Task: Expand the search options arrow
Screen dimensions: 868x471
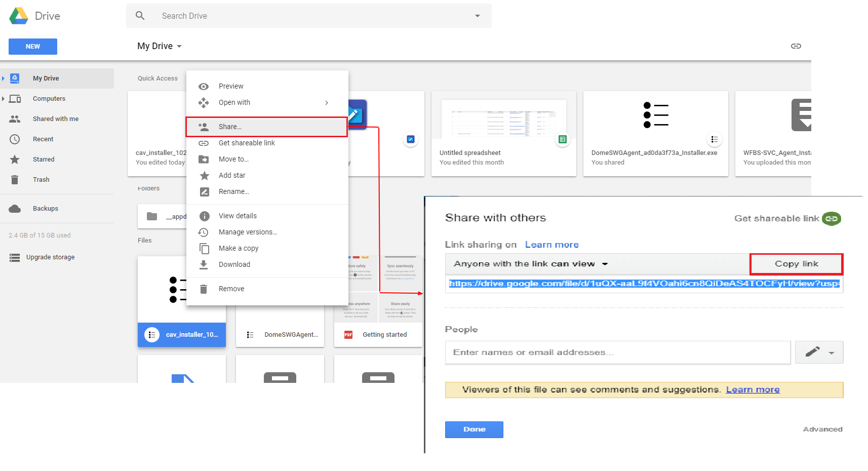Action: coord(477,16)
